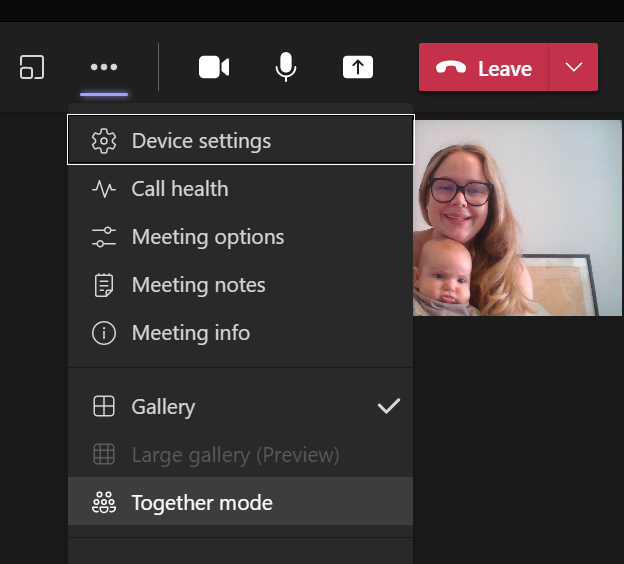Show Call health
The image size is (624, 564).
point(240,189)
